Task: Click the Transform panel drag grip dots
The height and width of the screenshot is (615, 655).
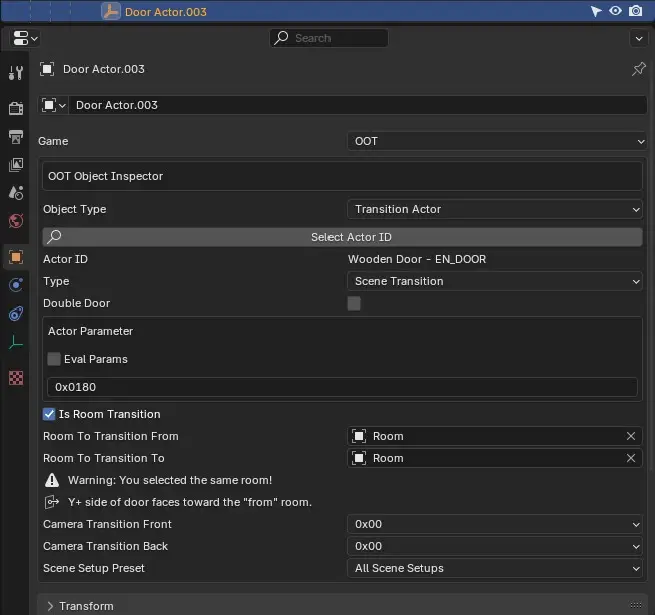Action: pos(635,605)
